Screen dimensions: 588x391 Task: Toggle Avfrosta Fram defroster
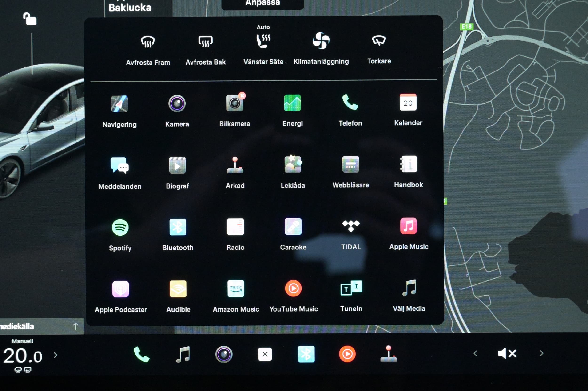[148, 42]
